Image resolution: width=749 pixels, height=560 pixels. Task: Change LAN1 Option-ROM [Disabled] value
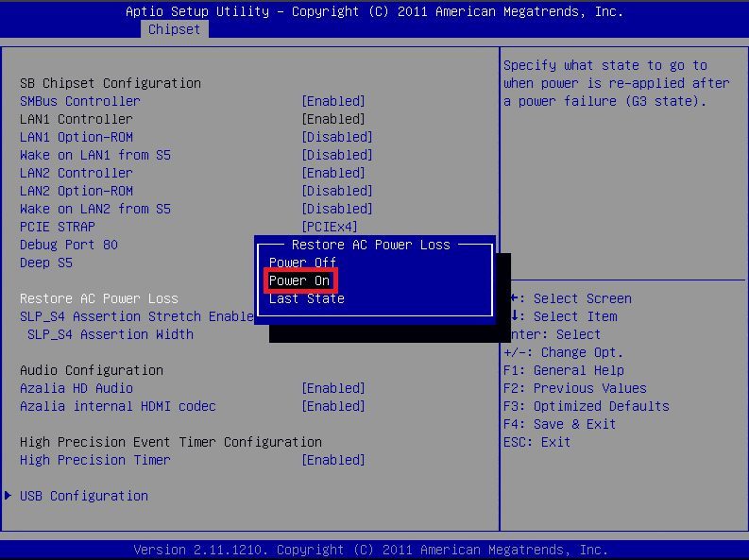[337, 138]
